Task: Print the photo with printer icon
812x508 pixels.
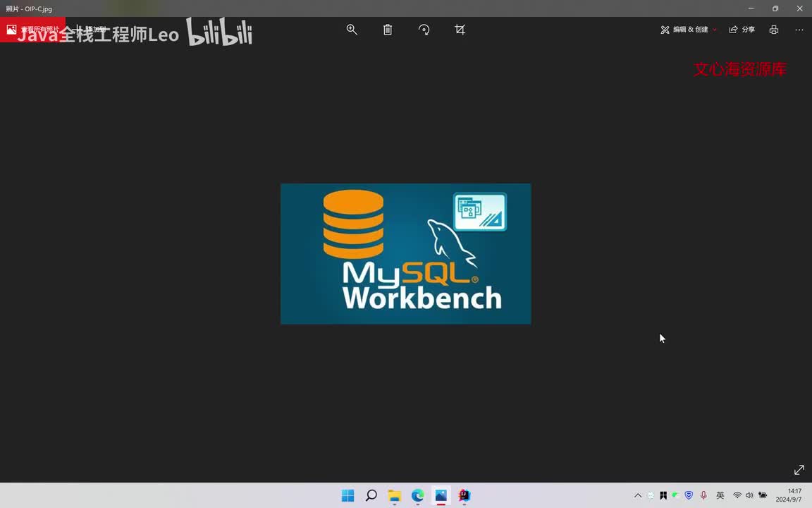Action: (774, 30)
